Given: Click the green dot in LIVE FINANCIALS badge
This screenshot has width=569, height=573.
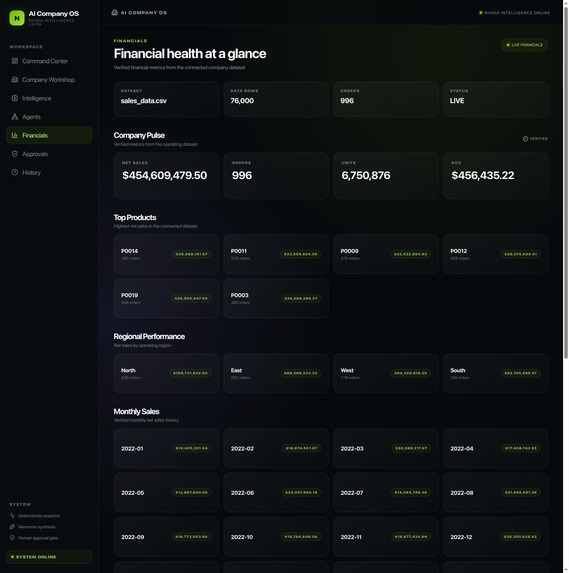Looking at the screenshot, I should pos(508,45).
